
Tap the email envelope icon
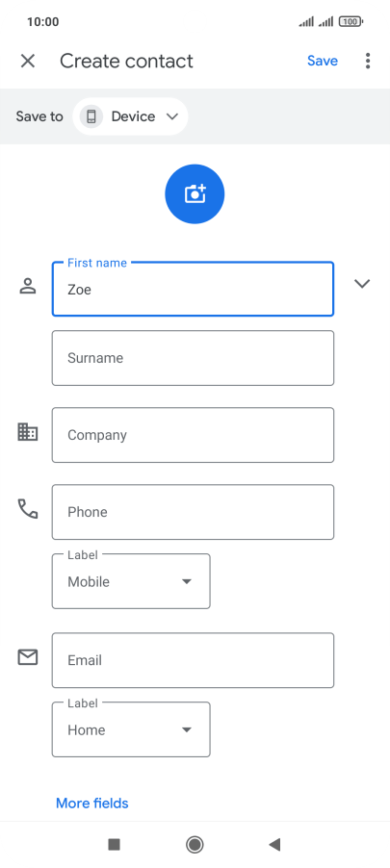click(x=28, y=657)
